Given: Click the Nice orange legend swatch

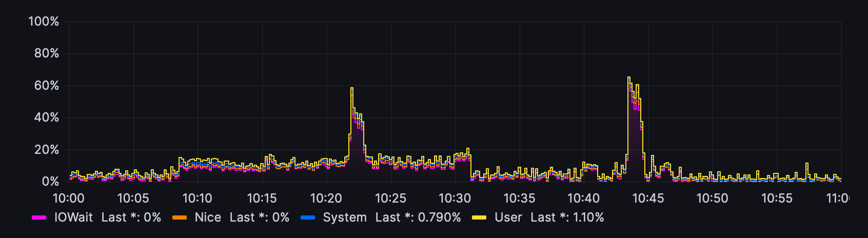Looking at the screenshot, I should click(180, 218).
